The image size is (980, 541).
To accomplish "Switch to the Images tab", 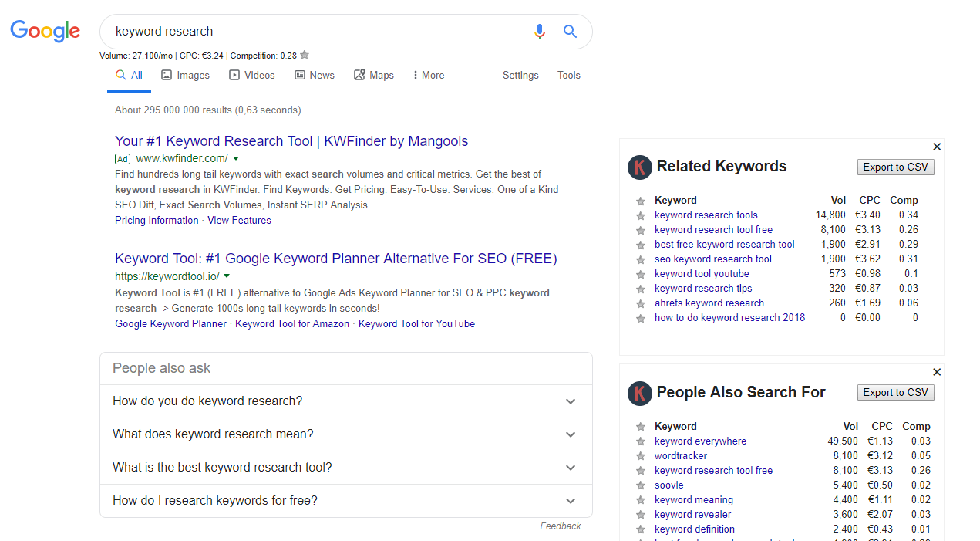I will point(185,76).
